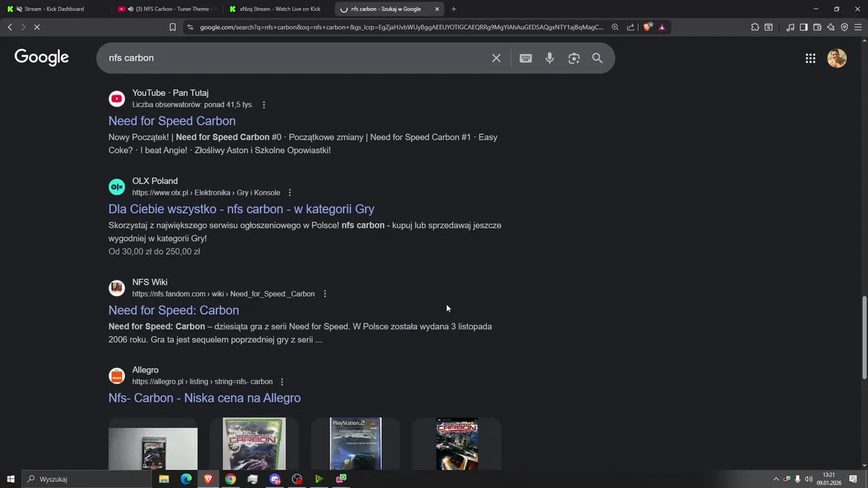
Task: Open the fourth Carbon cover Allegro thumbnail
Action: pyautogui.click(x=457, y=444)
